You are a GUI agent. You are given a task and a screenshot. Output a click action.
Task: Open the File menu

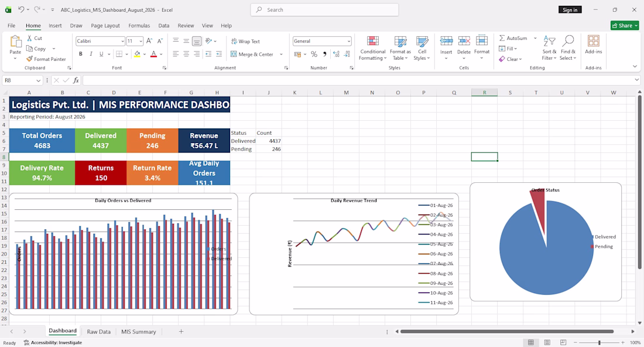(12, 25)
